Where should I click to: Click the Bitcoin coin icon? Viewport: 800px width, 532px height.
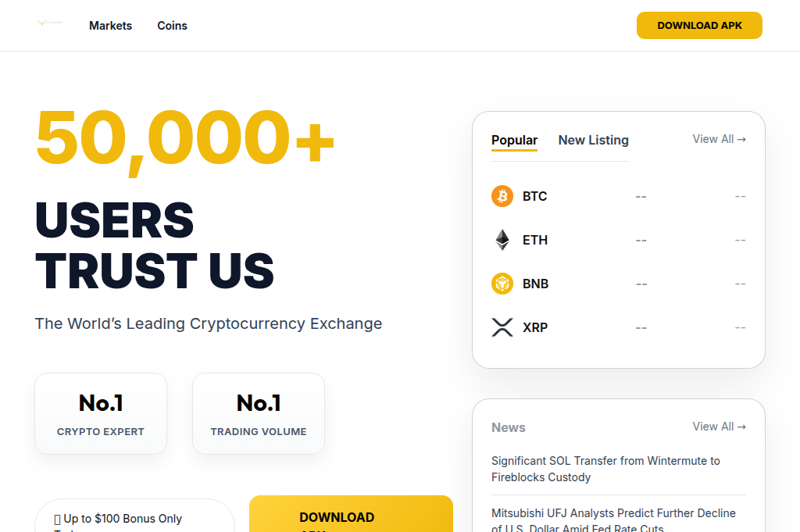502,196
